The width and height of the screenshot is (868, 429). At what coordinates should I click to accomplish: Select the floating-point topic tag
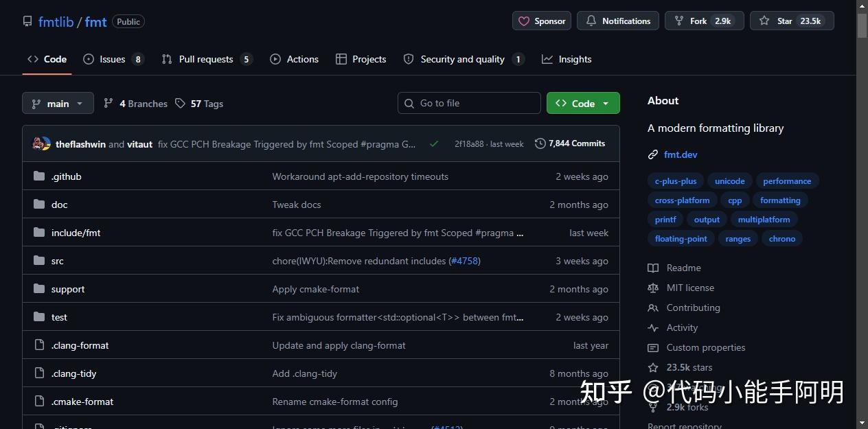681,239
